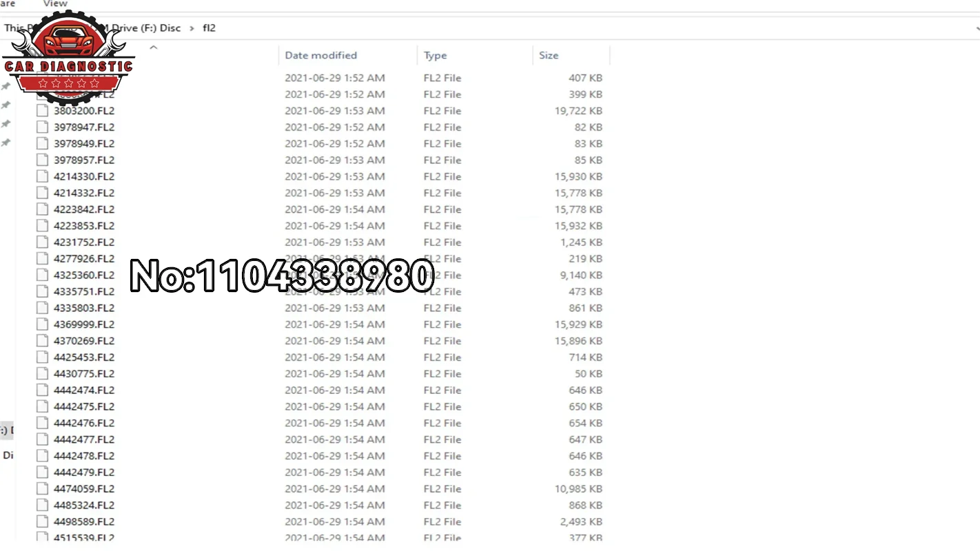Viewport: 980px width, 551px height.
Task: Click the file icon of 4223853.FL2
Action: pyautogui.click(x=43, y=226)
